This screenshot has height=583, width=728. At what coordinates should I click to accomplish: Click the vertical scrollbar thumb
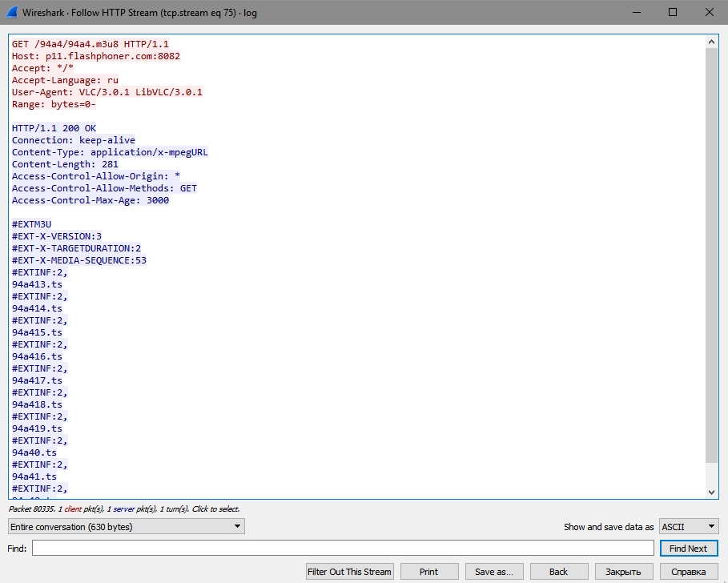(x=712, y=256)
